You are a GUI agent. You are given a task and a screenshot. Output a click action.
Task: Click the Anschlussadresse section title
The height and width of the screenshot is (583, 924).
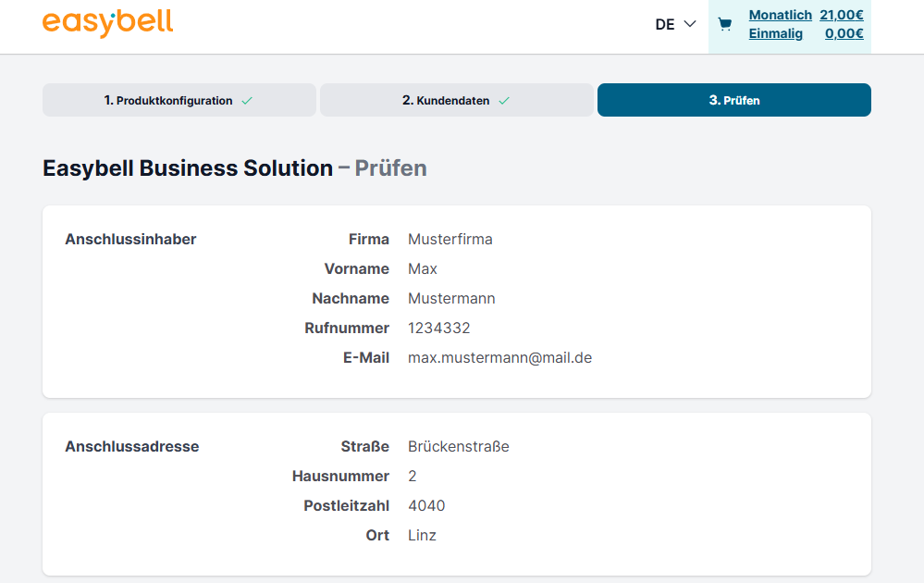click(x=132, y=446)
